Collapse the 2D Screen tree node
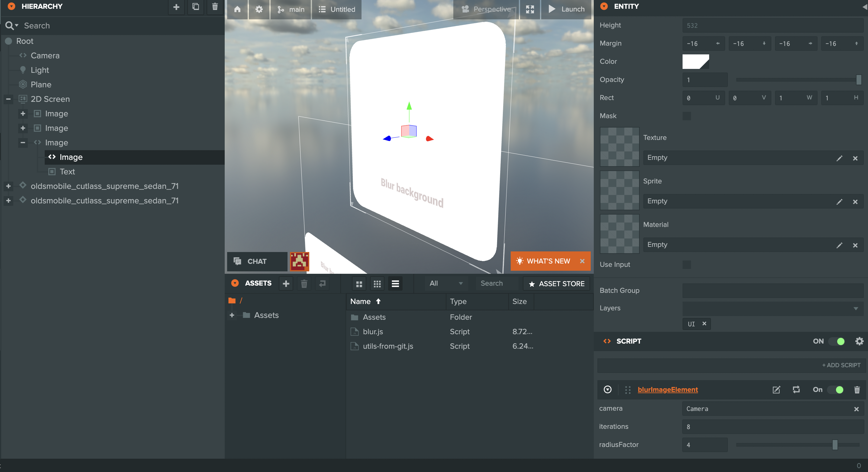The width and height of the screenshot is (868, 472). click(x=8, y=99)
